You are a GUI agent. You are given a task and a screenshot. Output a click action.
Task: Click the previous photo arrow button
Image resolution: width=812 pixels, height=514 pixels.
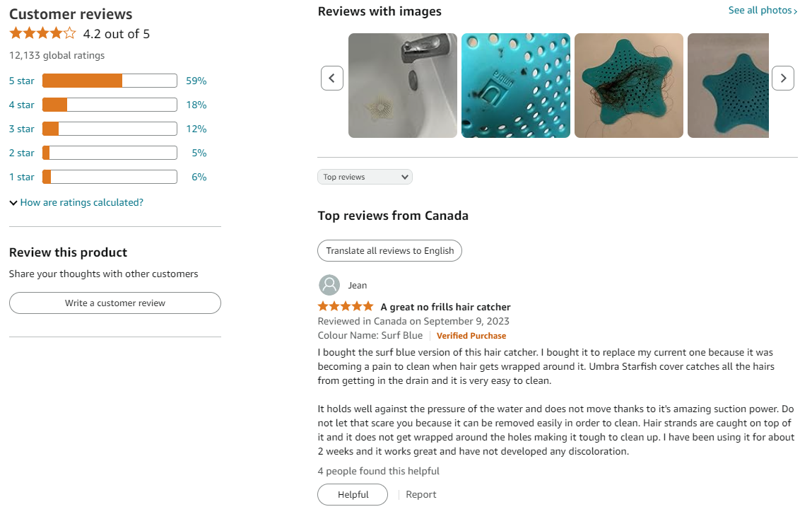click(332, 78)
